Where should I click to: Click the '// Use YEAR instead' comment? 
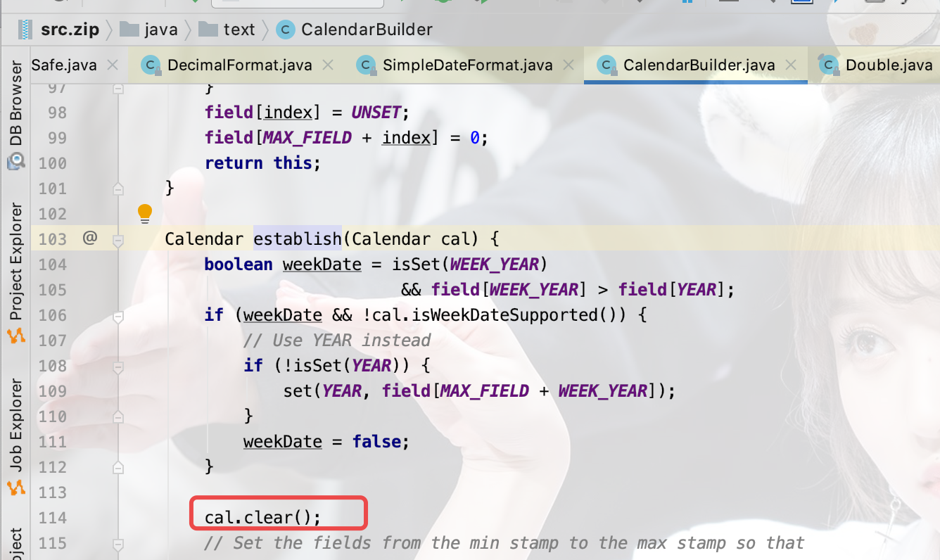(x=337, y=341)
